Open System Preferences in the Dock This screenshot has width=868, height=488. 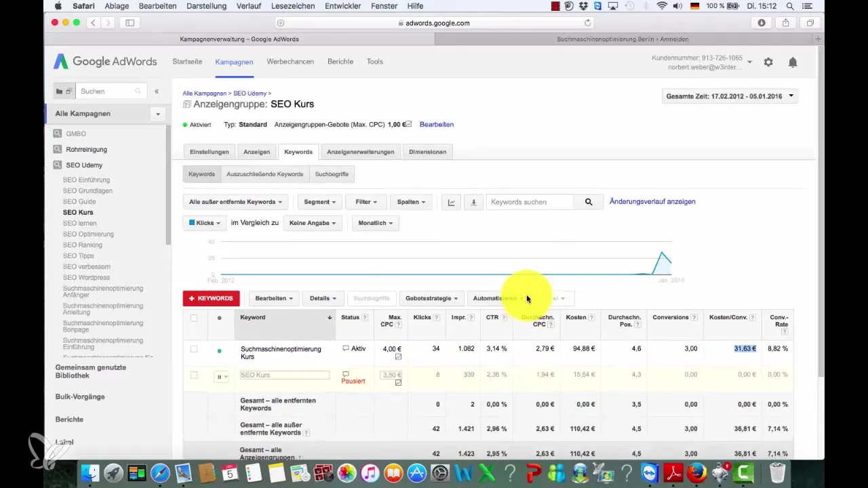pos(441,472)
